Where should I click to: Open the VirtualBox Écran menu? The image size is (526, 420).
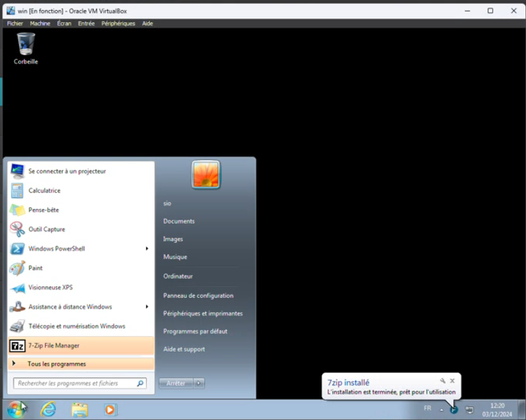[64, 24]
